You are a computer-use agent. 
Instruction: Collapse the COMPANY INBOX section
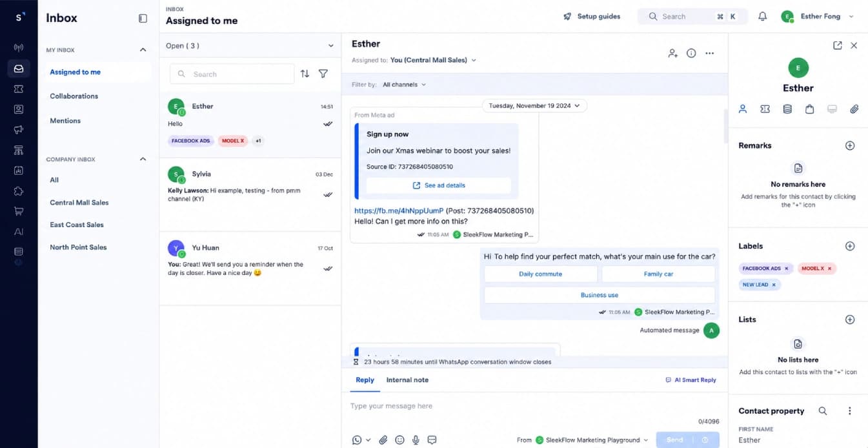[x=143, y=159]
